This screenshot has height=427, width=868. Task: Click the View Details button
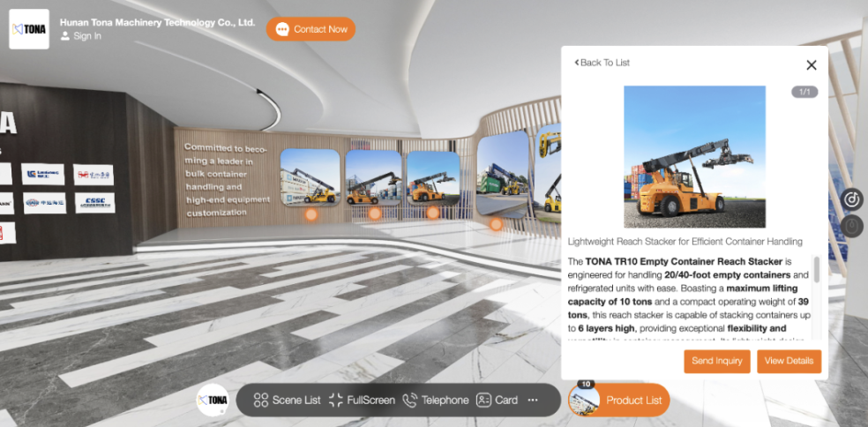[789, 361]
